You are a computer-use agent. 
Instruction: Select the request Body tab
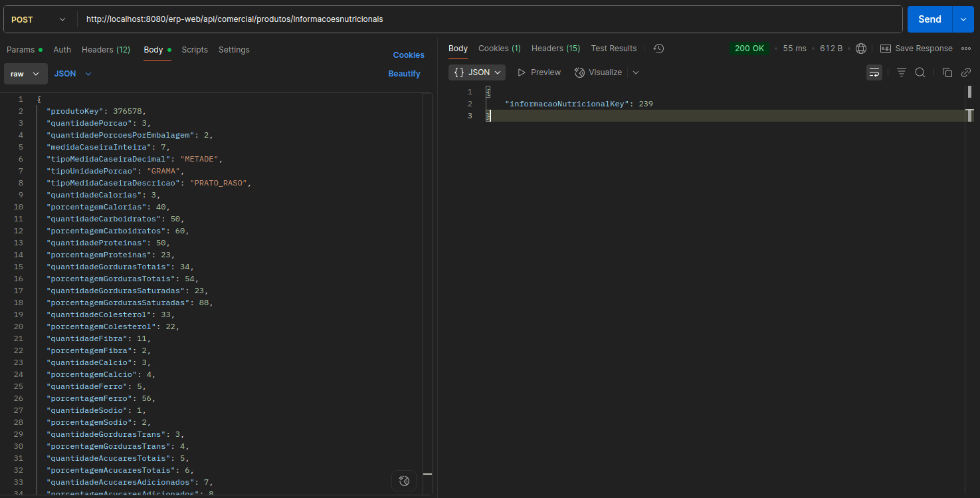(x=157, y=50)
